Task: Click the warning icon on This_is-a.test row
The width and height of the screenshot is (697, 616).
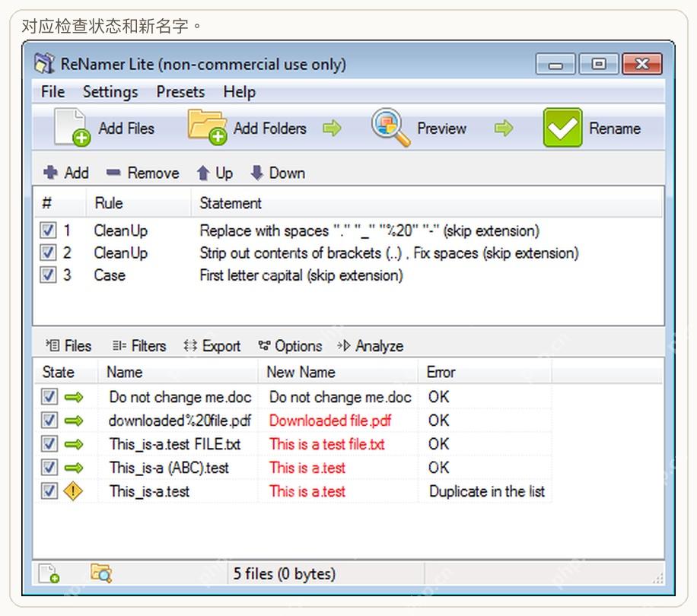Action: click(x=72, y=491)
